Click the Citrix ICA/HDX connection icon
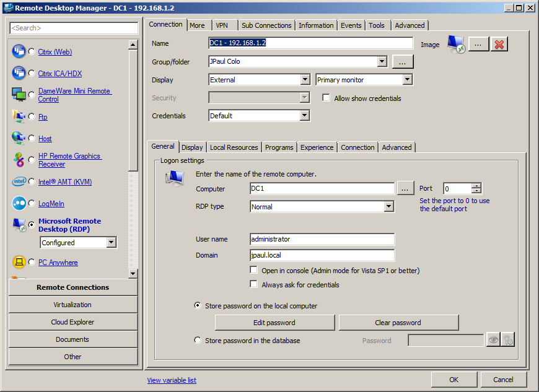539x392 pixels. pyautogui.click(x=19, y=73)
